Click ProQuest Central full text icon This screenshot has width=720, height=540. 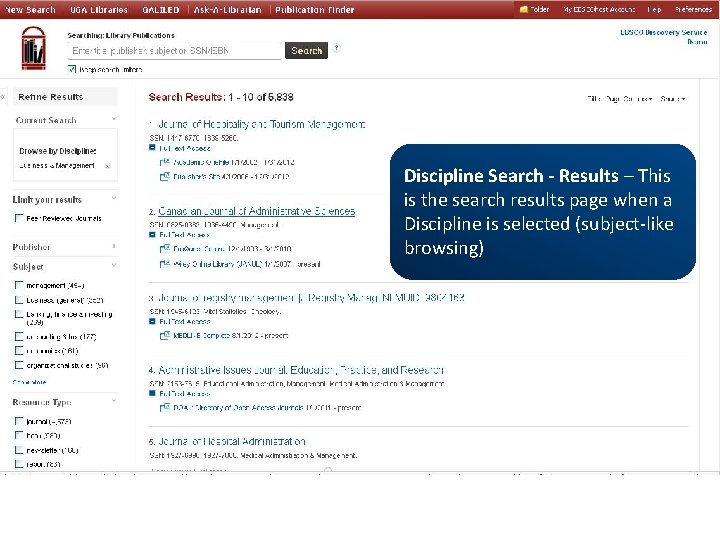pyautogui.click(x=164, y=248)
